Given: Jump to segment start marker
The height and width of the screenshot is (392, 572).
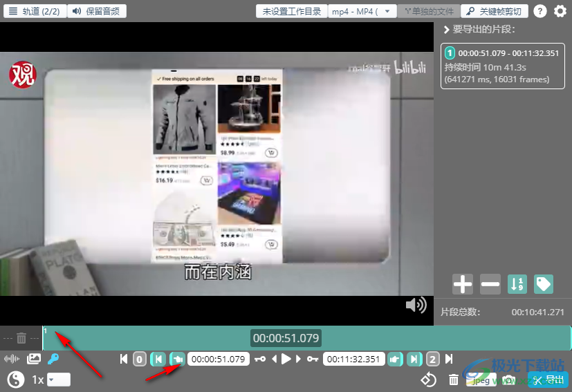Looking at the screenshot, I should point(158,360).
